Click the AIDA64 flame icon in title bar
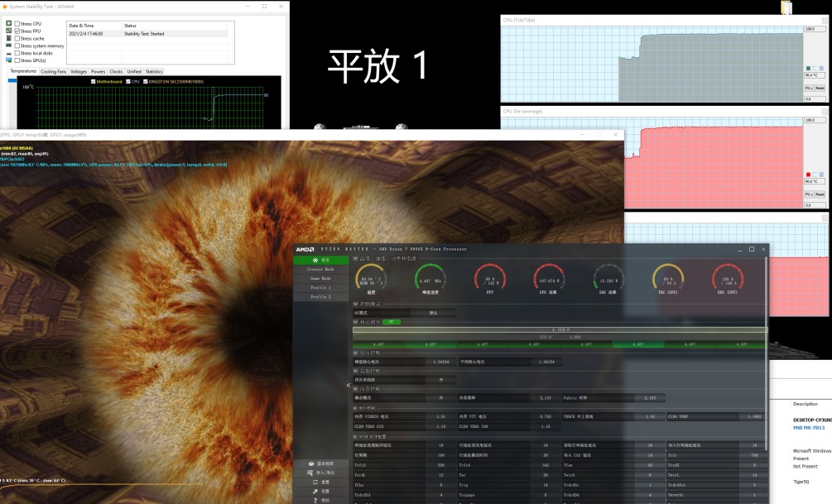The height and width of the screenshot is (504, 832). point(5,7)
